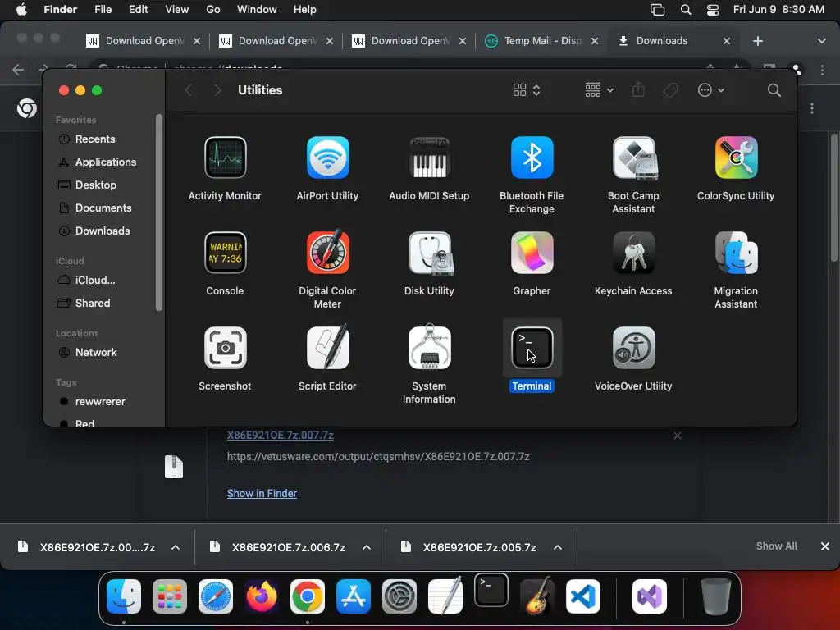Remove the 007.7z entry from Downloads list
The width and height of the screenshot is (840, 630).
pyautogui.click(x=677, y=436)
